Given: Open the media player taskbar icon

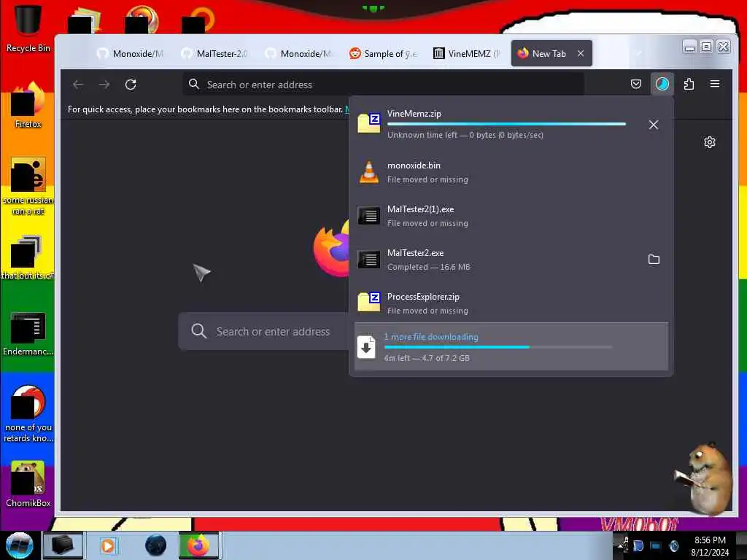Looking at the screenshot, I should 108,545.
